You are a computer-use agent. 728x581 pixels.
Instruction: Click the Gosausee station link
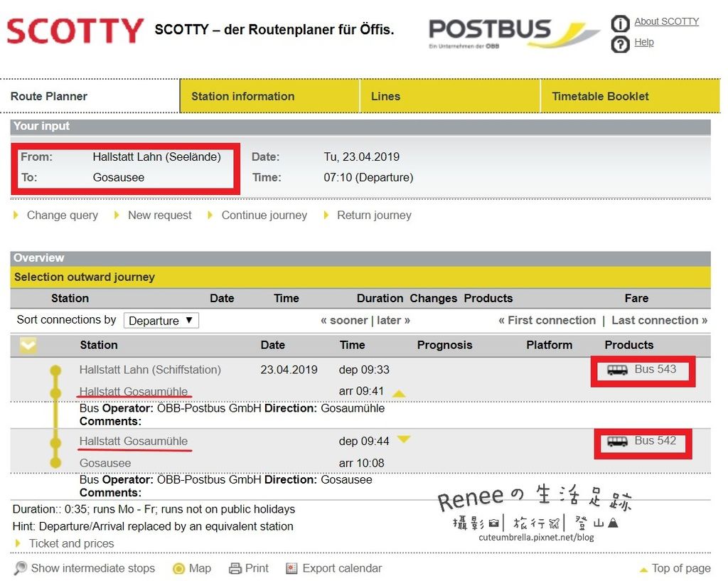(105, 463)
